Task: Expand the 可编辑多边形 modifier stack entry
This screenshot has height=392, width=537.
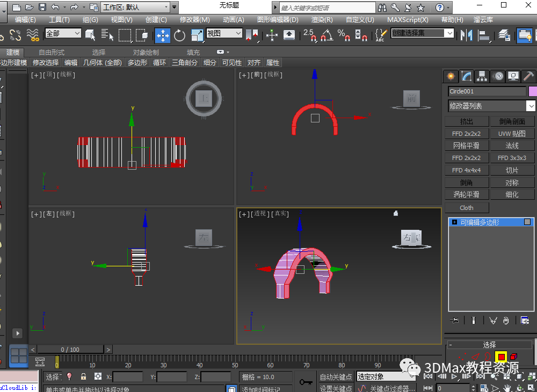Action: [x=454, y=222]
